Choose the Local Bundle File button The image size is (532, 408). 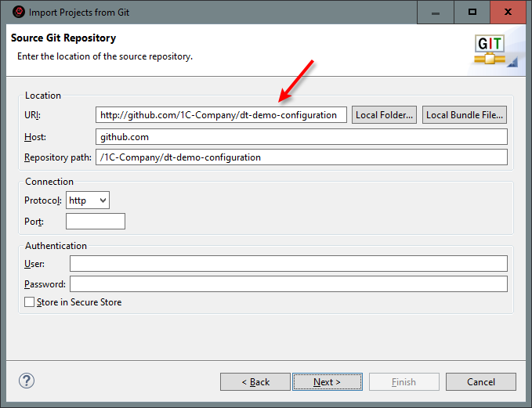[x=465, y=115]
